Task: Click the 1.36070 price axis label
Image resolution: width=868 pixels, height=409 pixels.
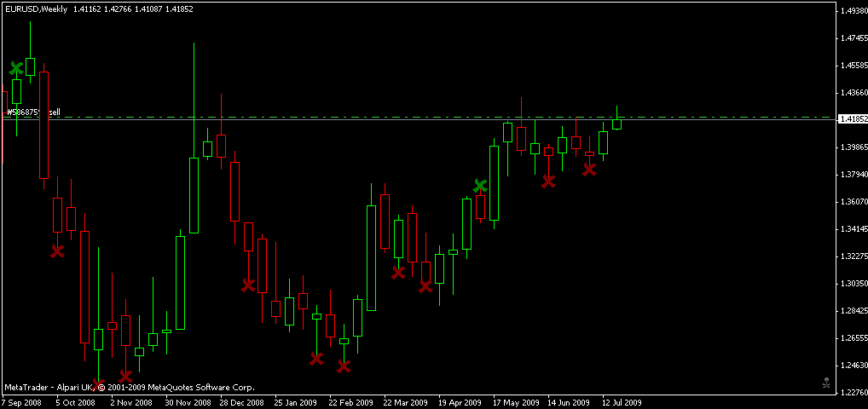Action: [x=853, y=201]
